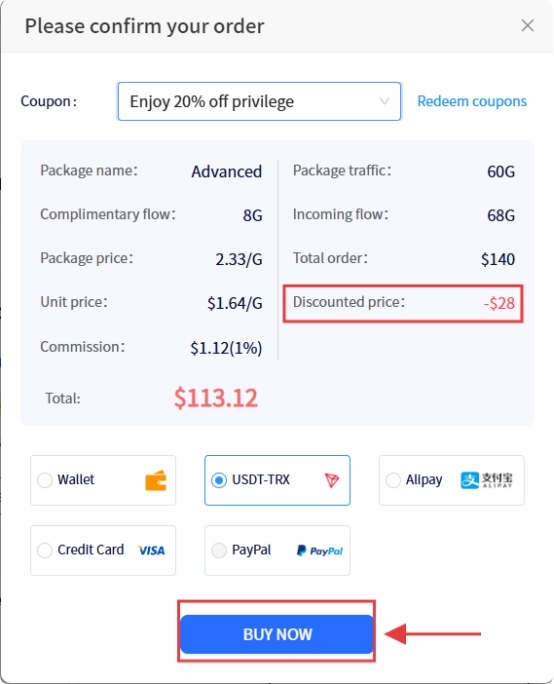Click the coupon dropdown chevron arrow
The image size is (554, 684).
click(384, 101)
